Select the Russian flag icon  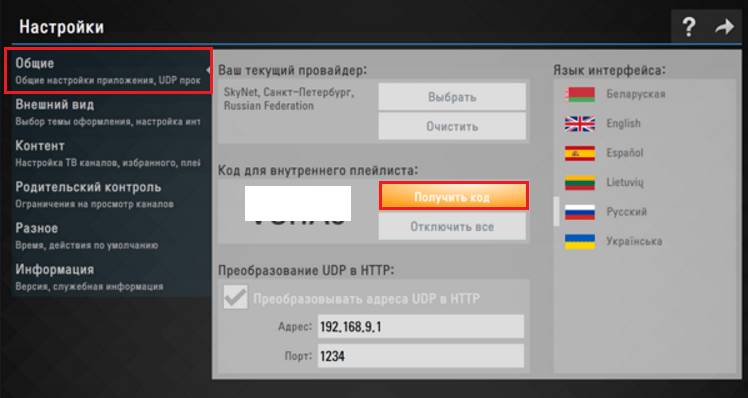pyautogui.click(x=580, y=212)
